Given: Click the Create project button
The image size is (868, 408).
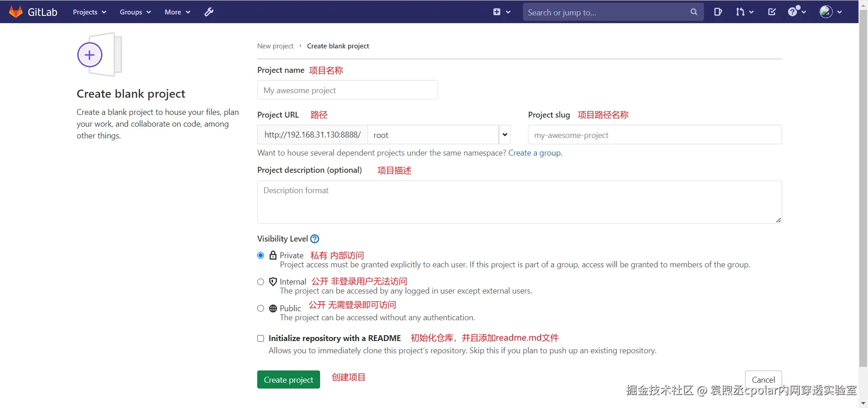Looking at the screenshot, I should [288, 380].
